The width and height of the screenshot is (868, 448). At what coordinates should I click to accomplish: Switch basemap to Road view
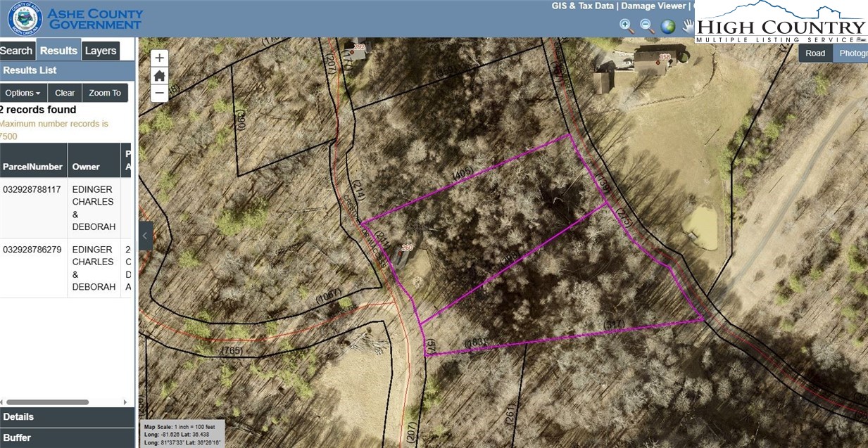tap(815, 53)
